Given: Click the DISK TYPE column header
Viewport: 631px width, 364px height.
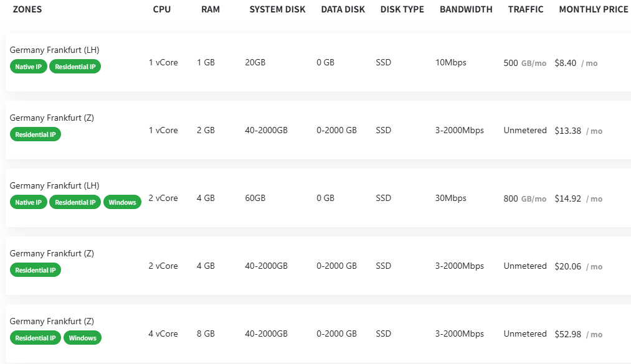Looking at the screenshot, I should (402, 9).
